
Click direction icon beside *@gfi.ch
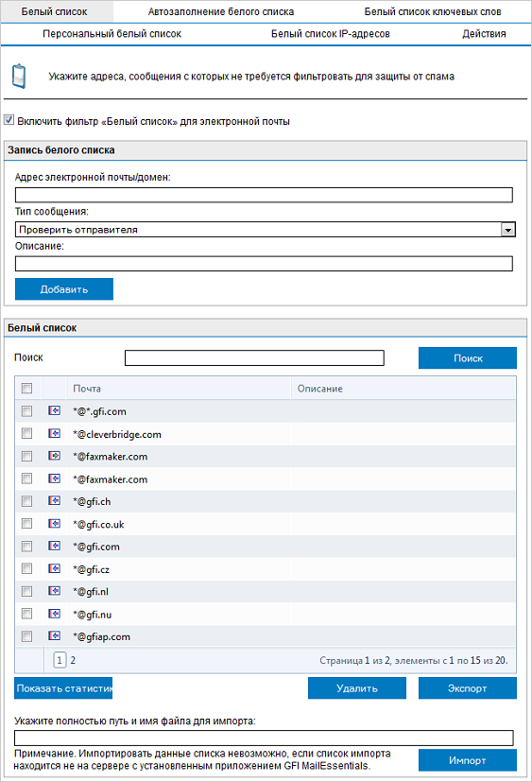tap(55, 501)
